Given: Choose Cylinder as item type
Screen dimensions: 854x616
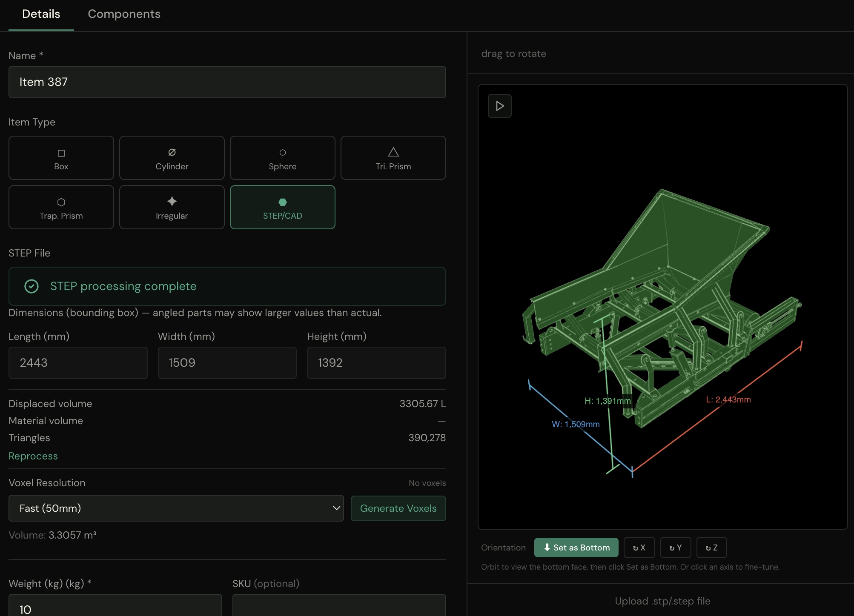Looking at the screenshot, I should pyautogui.click(x=172, y=158).
